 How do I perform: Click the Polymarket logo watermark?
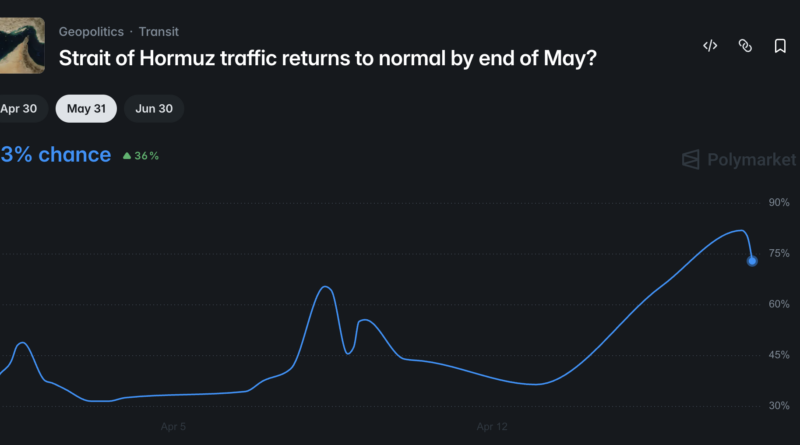739,160
